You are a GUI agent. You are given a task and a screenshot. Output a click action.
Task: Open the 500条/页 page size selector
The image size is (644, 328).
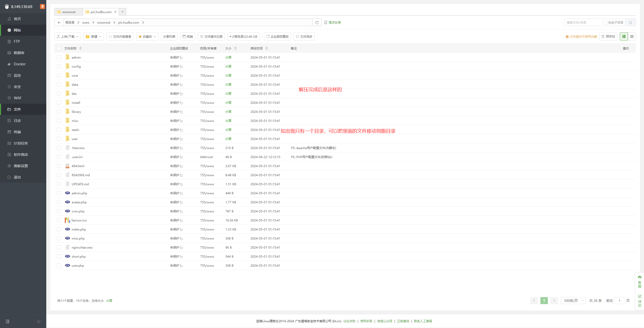click(573, 301)
